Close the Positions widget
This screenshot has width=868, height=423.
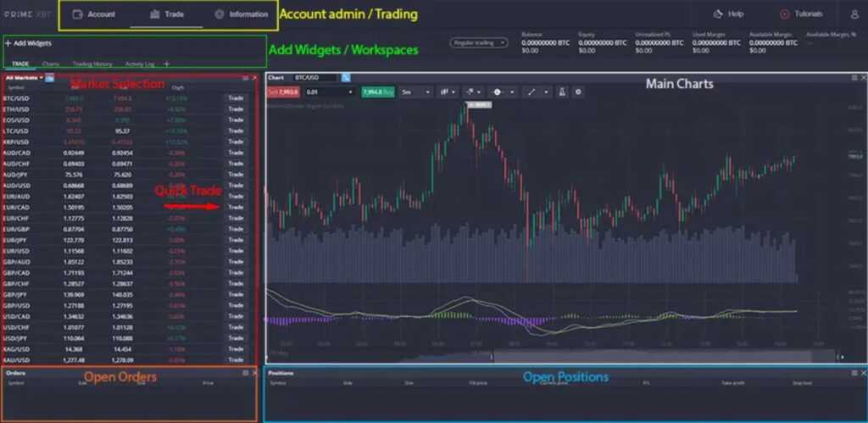864,373
